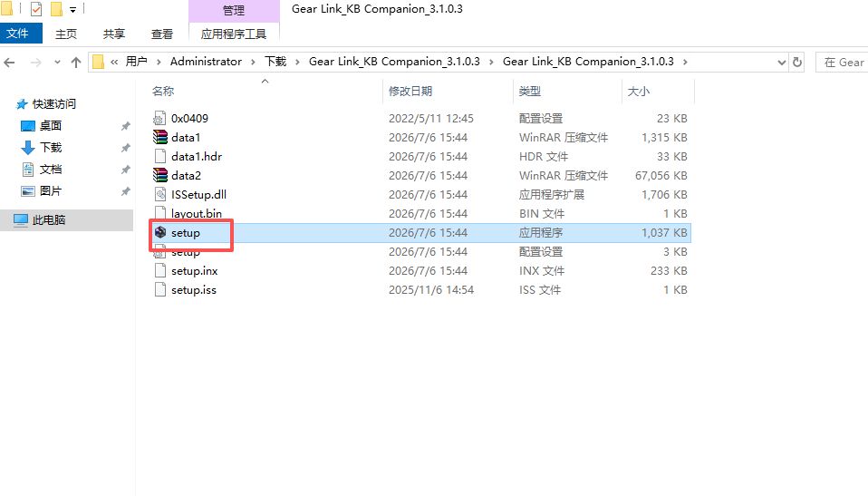The height and width of the screenshot is (496, 868).
Task: Open 桌面 in quick access
Action: pyautogui.click(x=51, y=125)
